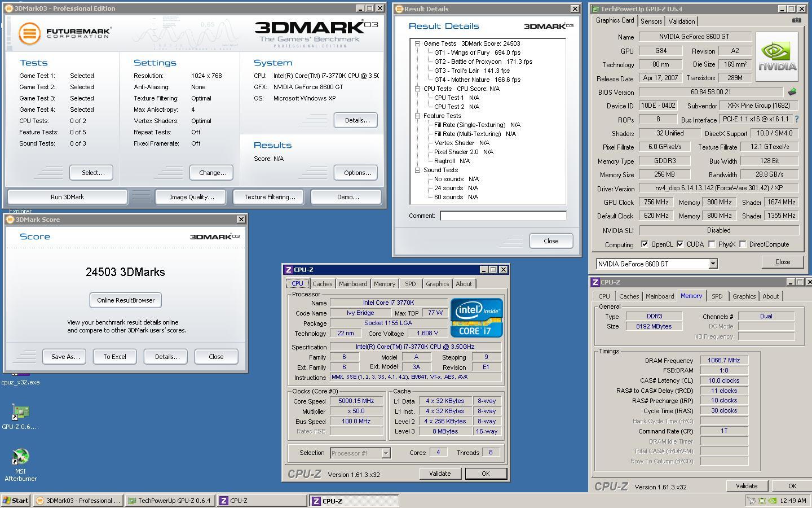Click Close in the Result Details window
812x508 pixels.
pos(551,241)
